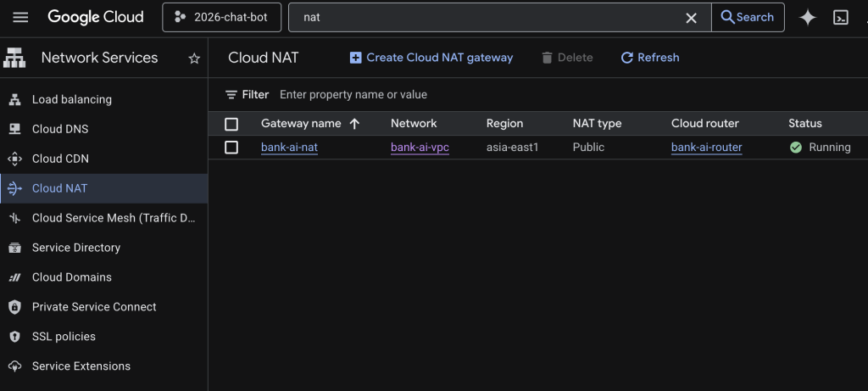Open Cloud DNS in sidebar
The image size is (868, 391).
point(104,129)
